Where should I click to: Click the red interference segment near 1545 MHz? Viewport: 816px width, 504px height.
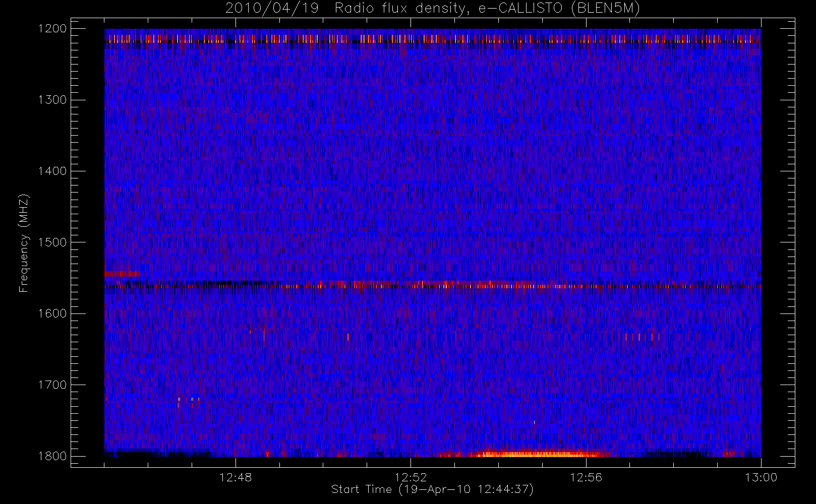point(122,274)
